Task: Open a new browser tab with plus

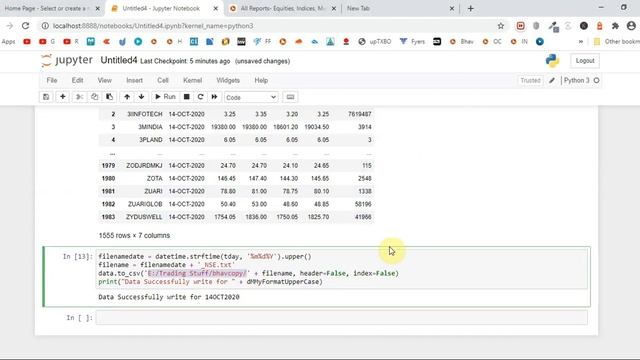Action: pos(471,8)
